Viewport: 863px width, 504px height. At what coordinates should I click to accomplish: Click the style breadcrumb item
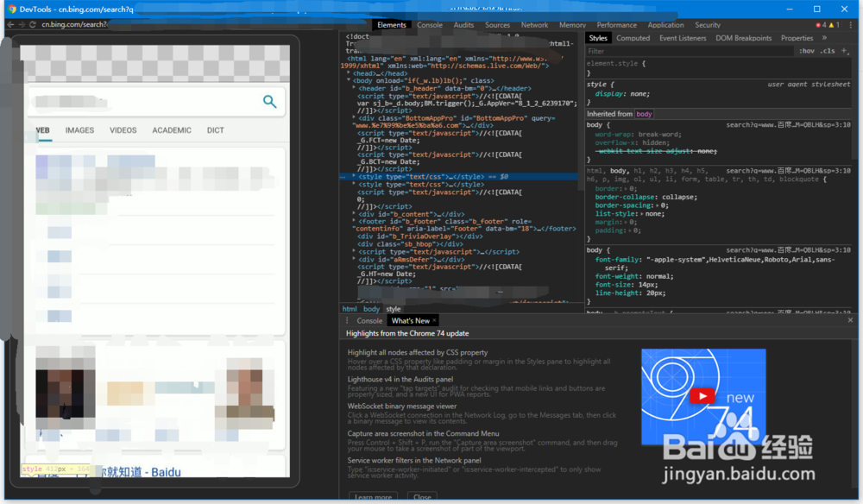(393, 309)
